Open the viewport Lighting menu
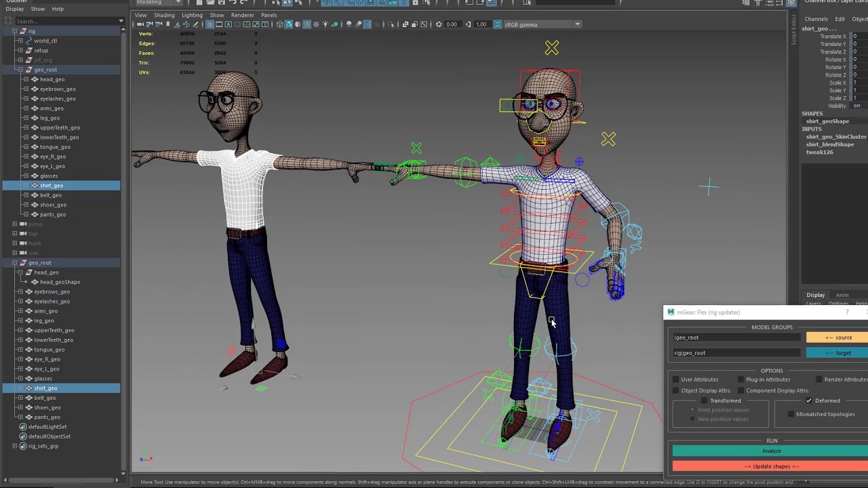 pyautogui.click(x=192, y=15)
